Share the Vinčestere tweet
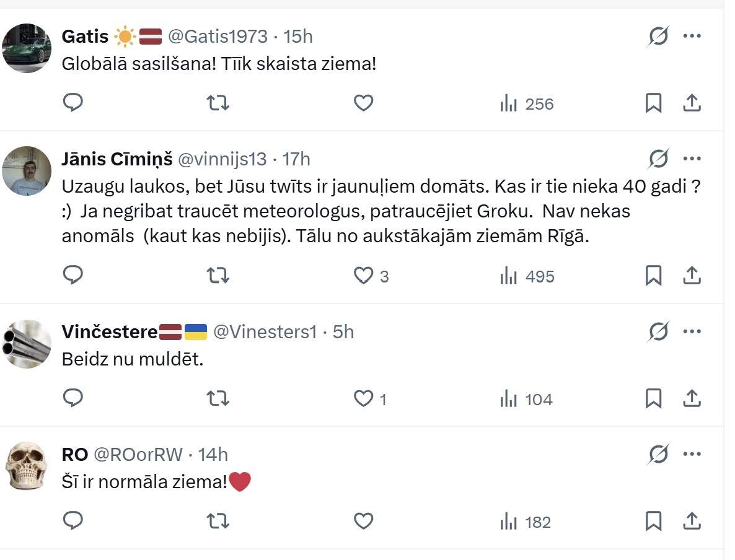735x560 pixels. coord(691,398)
